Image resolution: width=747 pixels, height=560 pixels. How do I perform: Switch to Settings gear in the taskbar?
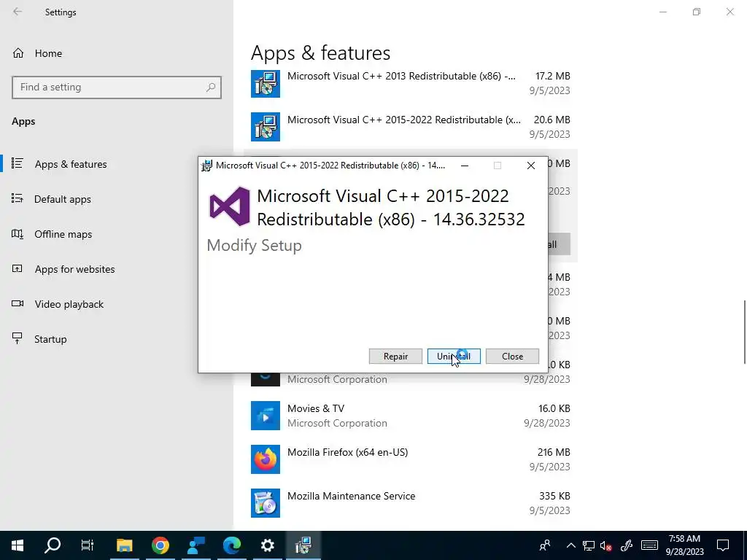coord(267,545)
